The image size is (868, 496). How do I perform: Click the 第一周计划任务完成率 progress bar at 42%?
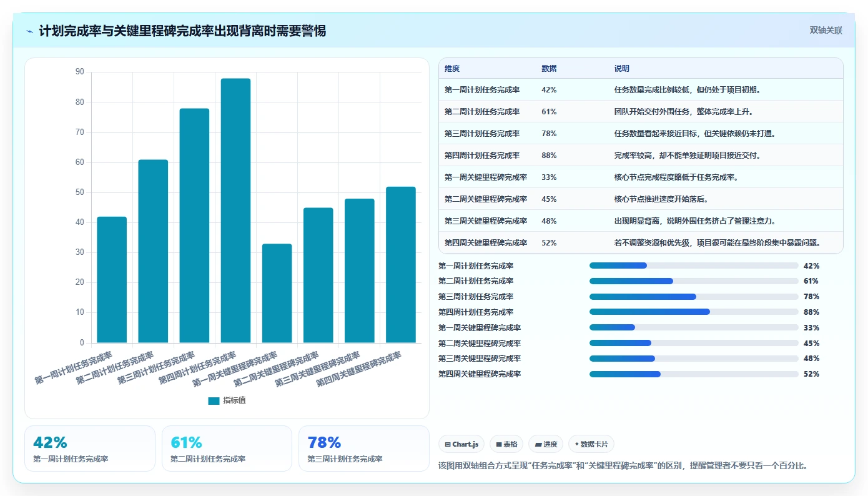pos(694,265)
